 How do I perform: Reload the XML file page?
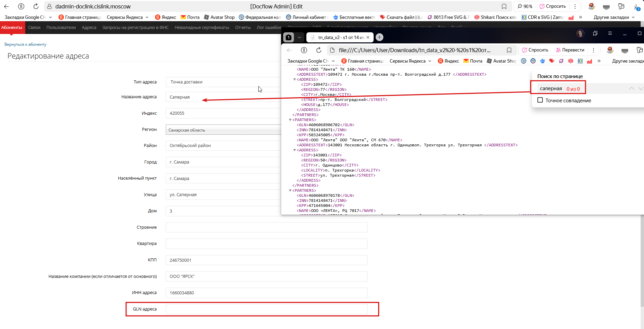(318, 50)
